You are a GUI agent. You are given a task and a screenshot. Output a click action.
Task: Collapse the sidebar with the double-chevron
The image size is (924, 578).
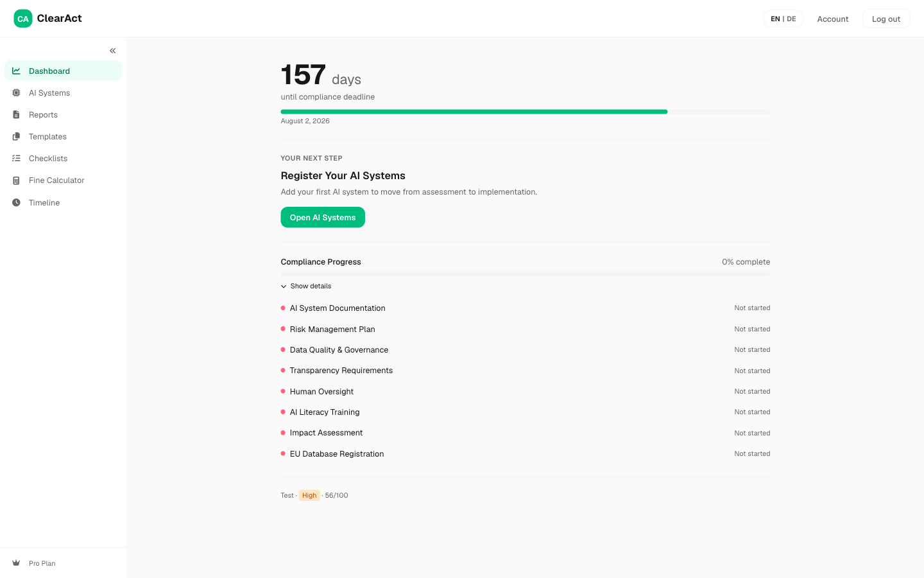tap(112, 51)
